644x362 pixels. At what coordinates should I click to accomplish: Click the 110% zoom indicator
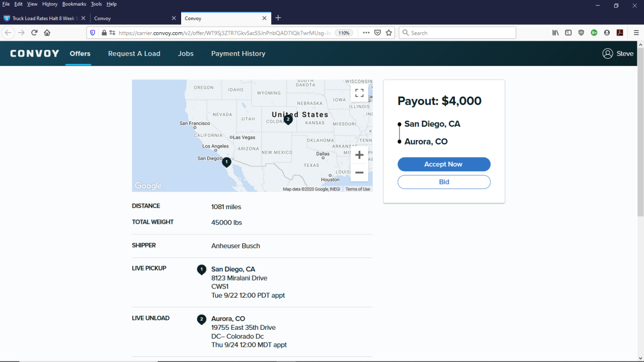coord(344,33)
